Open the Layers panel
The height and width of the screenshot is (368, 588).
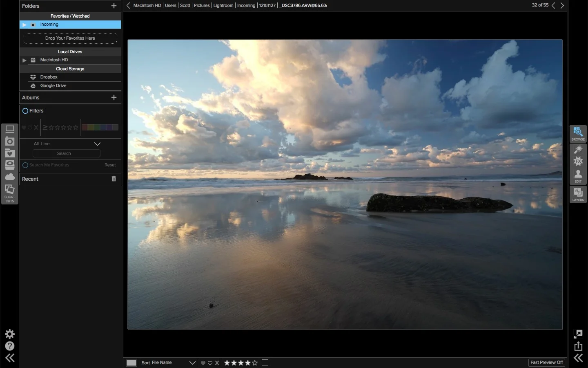[x=578, y=194]
